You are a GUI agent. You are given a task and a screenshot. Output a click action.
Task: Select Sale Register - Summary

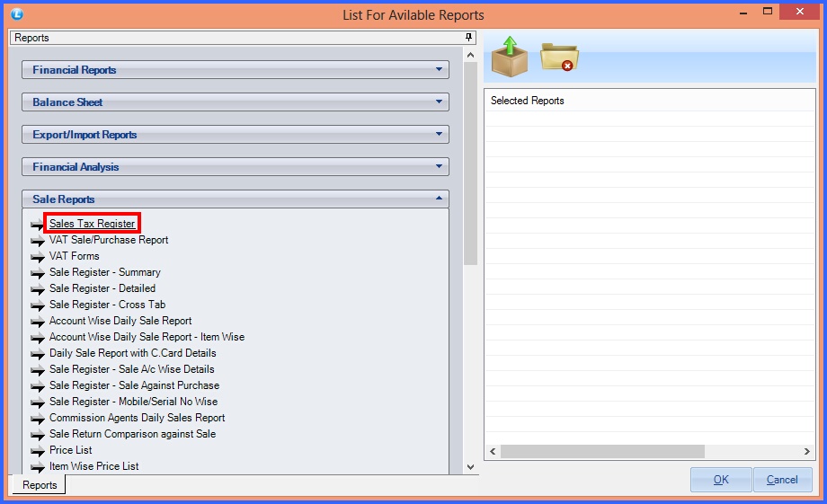coord(105,272)
